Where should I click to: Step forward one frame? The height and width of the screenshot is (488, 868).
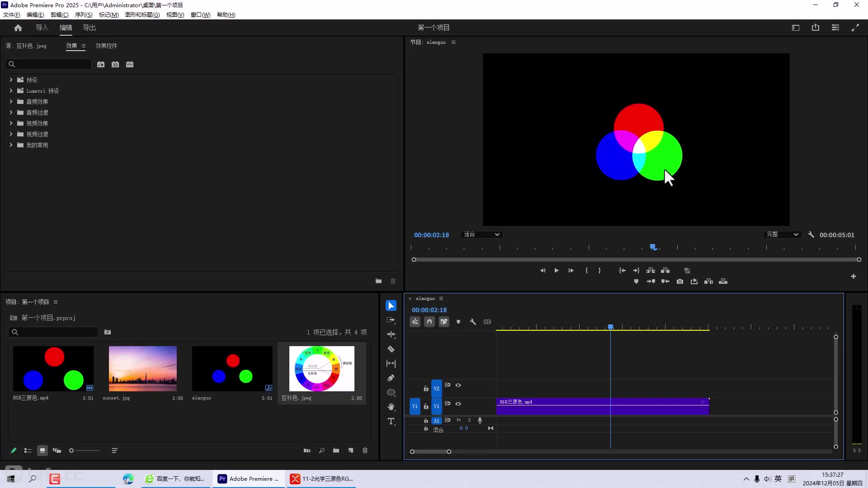pyautogui.click(x=571, y=271)
